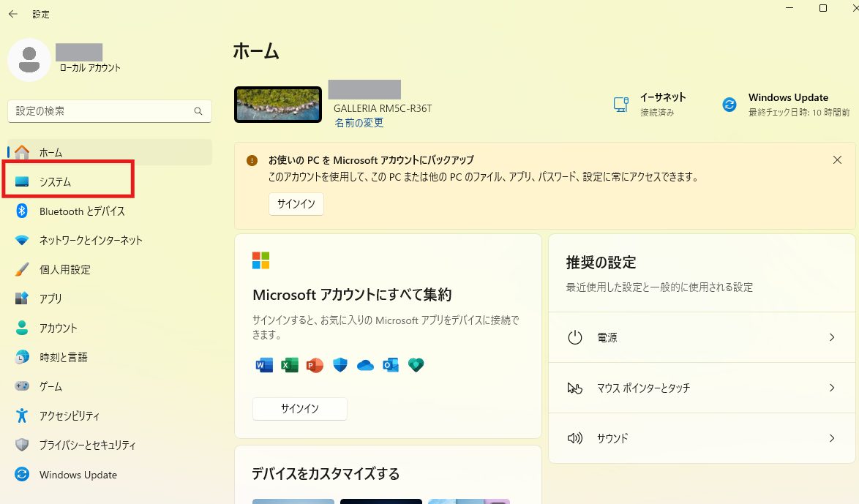859x504 pixels.
Task: Click the mouse pointer and touch icon
Action: tap(574, 388)
